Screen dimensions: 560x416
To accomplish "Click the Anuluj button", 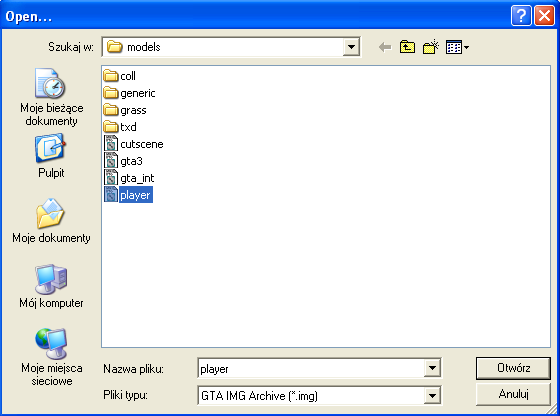I will (x=513, y=394).
